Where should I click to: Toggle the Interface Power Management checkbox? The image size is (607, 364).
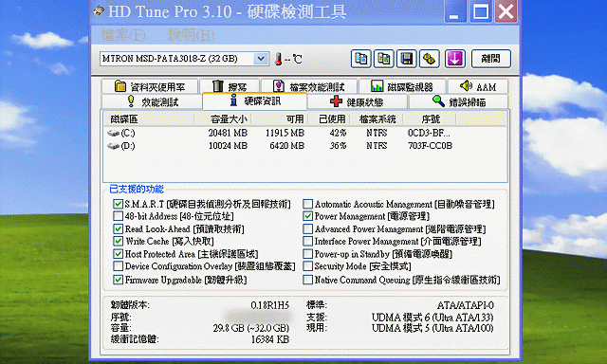(x=307, y=241)
